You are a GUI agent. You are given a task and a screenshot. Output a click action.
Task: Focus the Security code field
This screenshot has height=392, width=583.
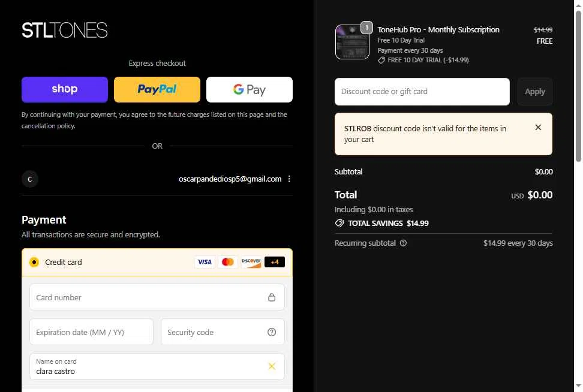coord(223,332)
